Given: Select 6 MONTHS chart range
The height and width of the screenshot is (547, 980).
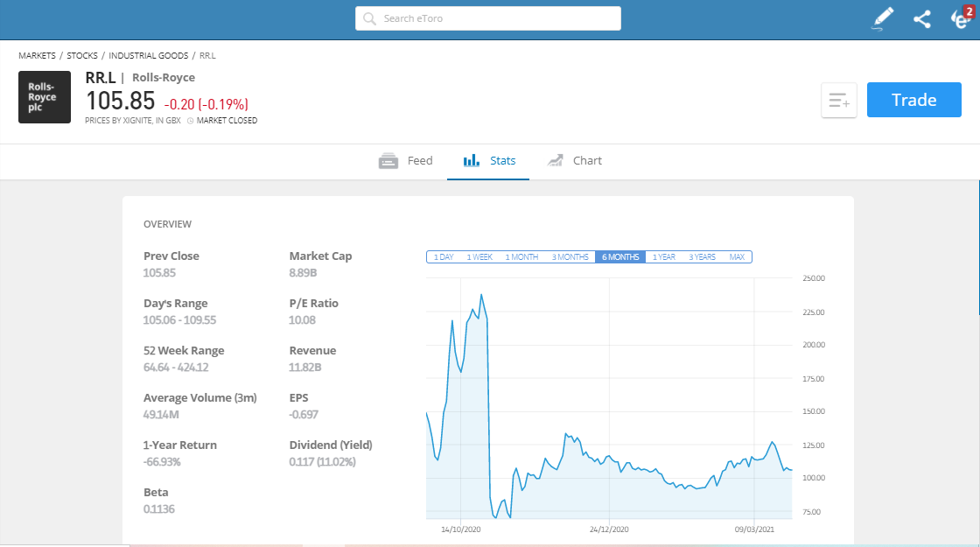Looking at the screenshot, I should (620, 257).
